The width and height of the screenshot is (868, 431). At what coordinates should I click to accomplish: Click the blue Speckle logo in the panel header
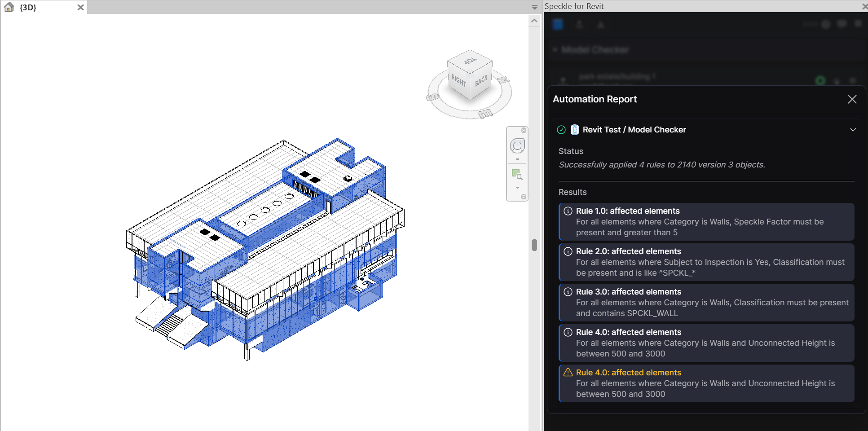(558, 24)
